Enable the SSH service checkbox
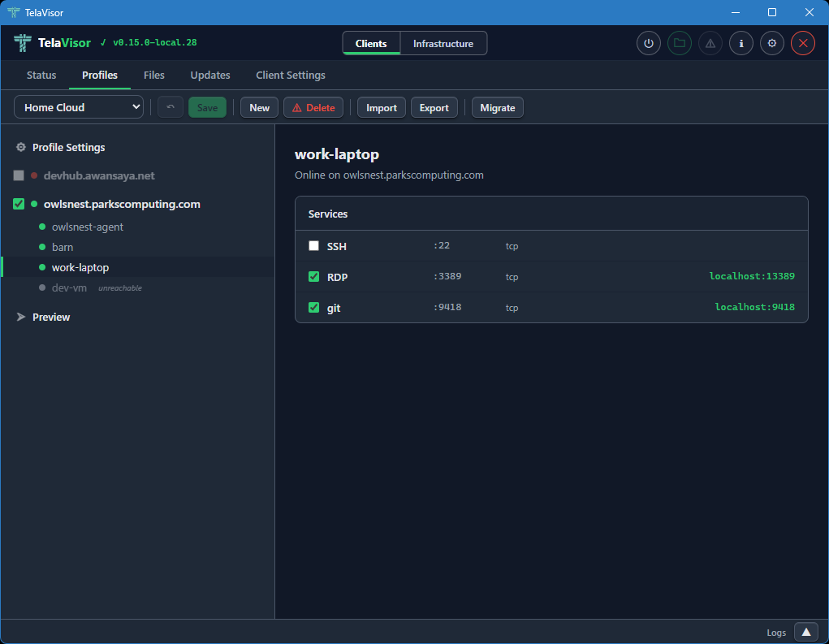 pyautogui.click(x=313, y=246)
